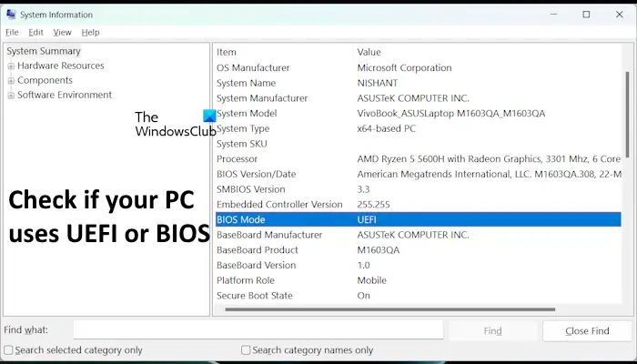
Task: Select the Processor row
Action: pos(418,159)
